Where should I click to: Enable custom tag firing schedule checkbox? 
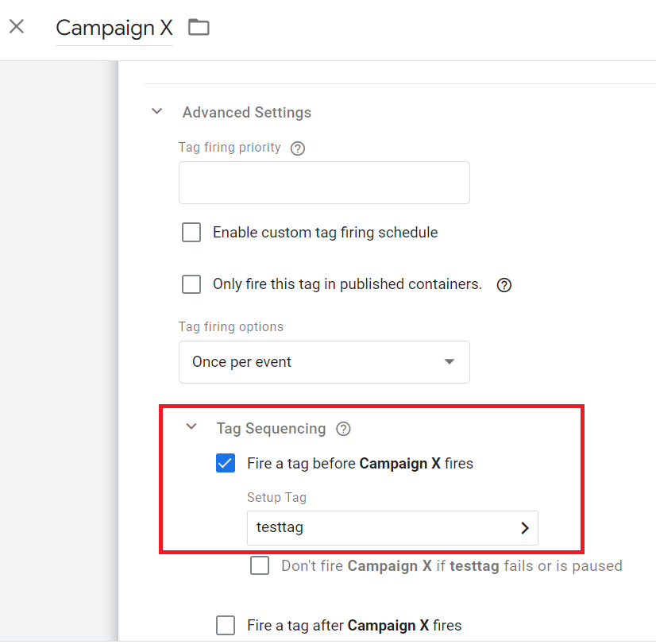click(x=191, y=233)
